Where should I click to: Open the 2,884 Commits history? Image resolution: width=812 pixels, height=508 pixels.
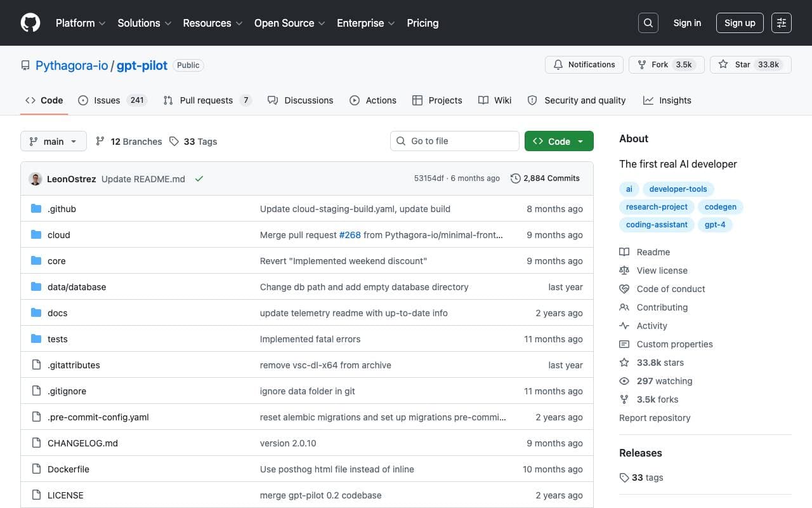(x=545, y=178)
